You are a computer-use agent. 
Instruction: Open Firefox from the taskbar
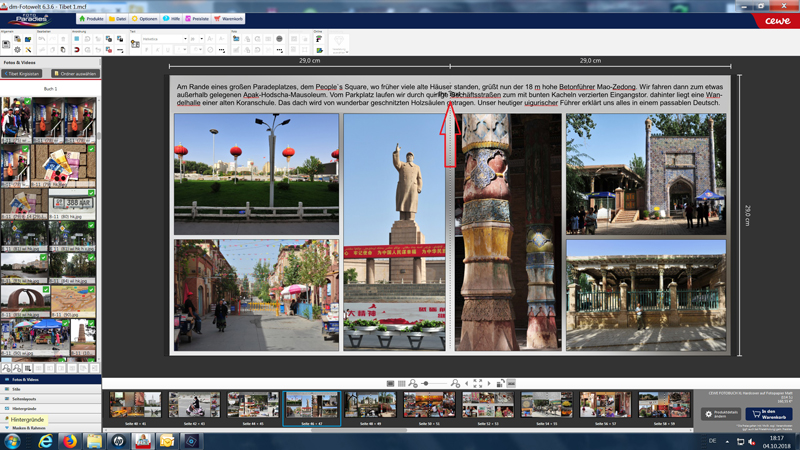(70, 440)
